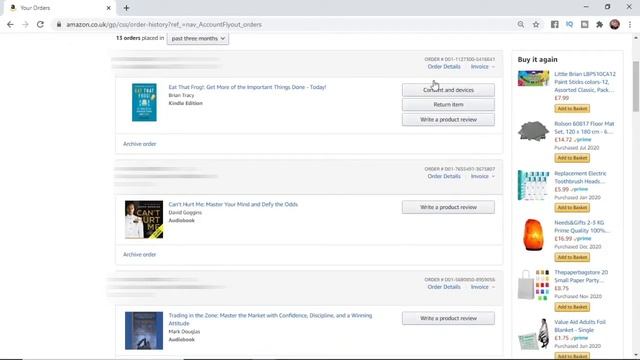Open Eat That Frog book title link
This screenshot has height=360, width=640.
(x=247, y=87)
